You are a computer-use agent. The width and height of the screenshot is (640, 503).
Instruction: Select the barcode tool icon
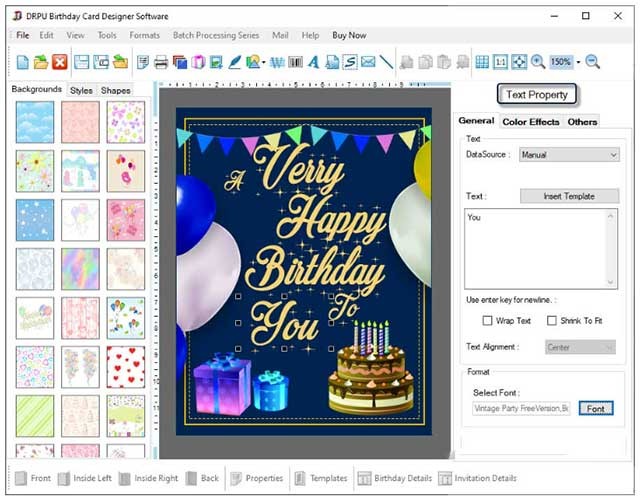(x=296, y=62)
